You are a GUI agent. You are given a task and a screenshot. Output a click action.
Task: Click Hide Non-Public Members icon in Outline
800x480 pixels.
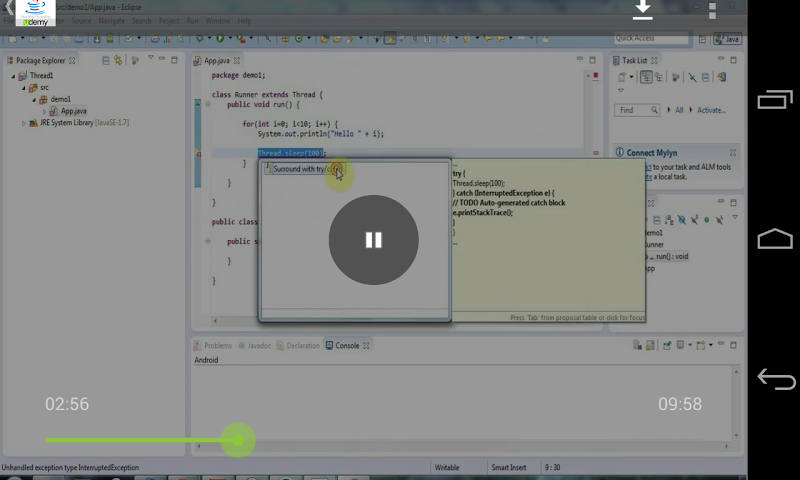pos(707,220)
